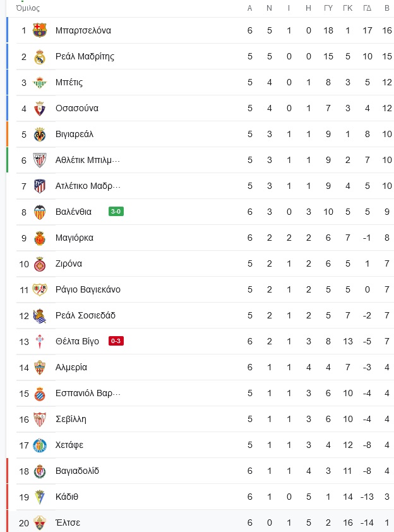Click the Barcelona club crest

click(40, 30)
